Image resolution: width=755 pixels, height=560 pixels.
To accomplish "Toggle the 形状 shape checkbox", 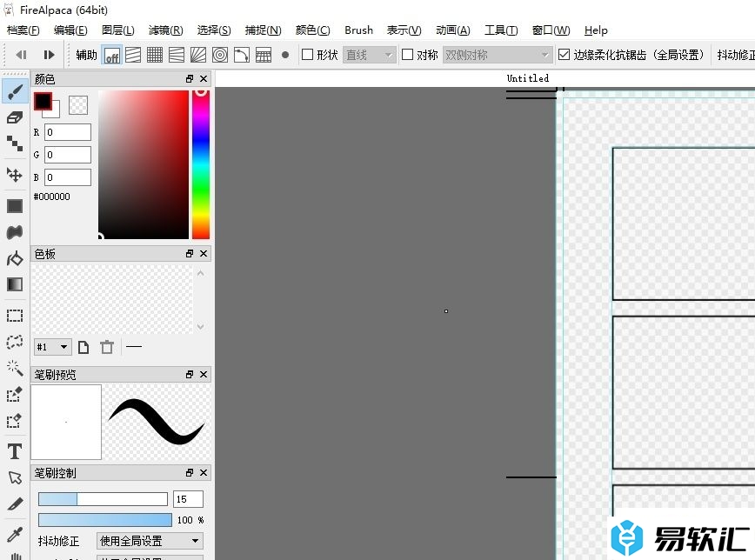I will (x=307, y=55).
